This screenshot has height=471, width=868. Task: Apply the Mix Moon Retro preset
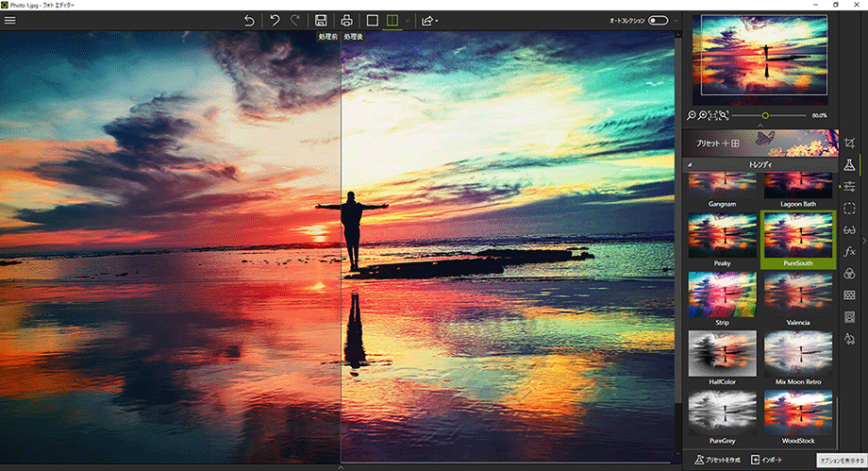coord(797,359)
